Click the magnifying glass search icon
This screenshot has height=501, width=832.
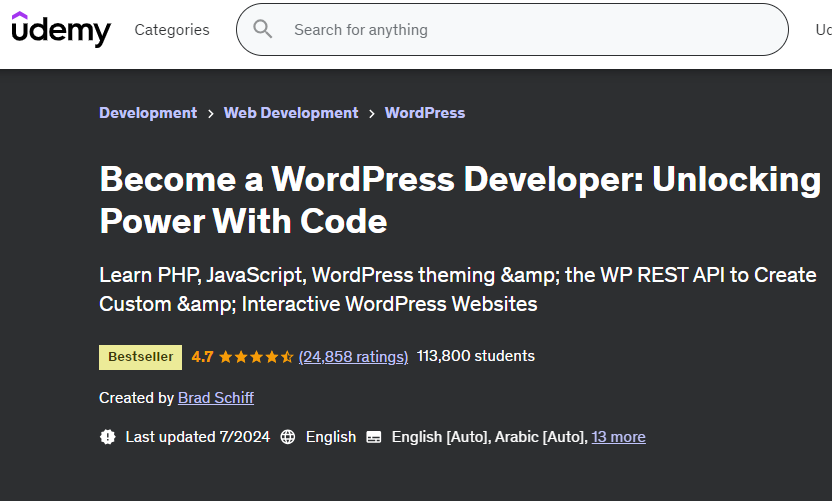(263, 30)
